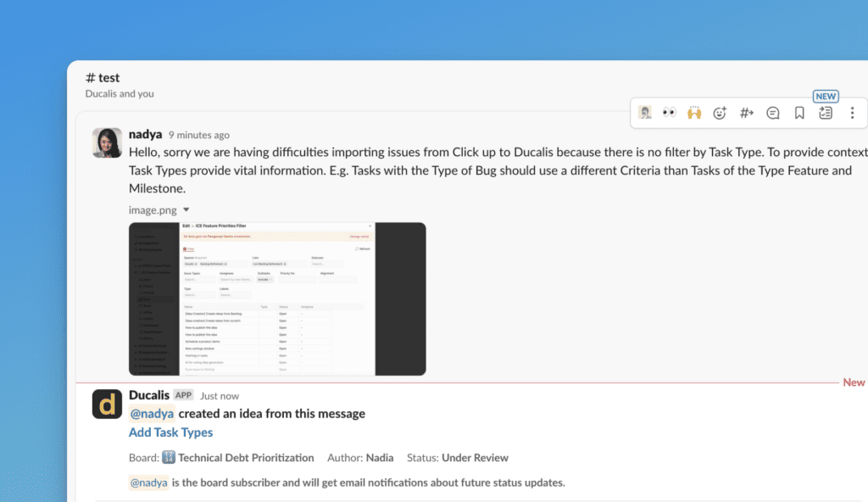Bookmark nadya's message for later
Screen dimensions: 868x502
[799, 113]
